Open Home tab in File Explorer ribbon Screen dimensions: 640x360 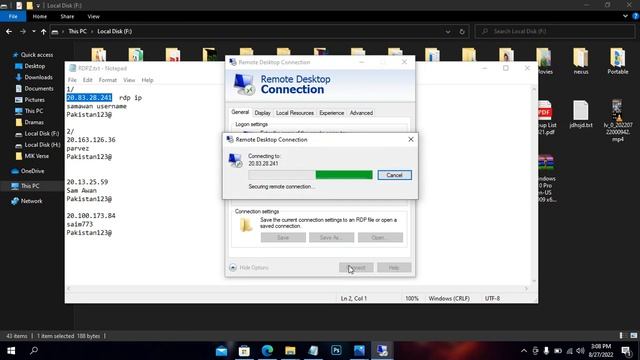[x=40, y=16]
